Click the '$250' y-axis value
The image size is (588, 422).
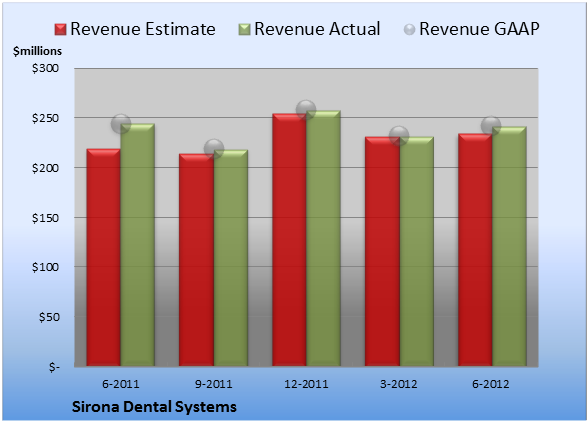45,118
